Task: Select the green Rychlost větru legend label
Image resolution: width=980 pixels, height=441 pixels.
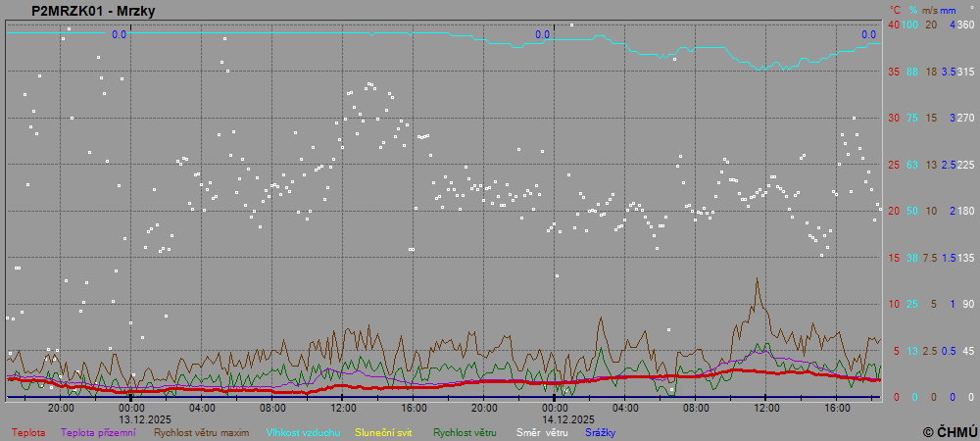Action: click(465, 432)
